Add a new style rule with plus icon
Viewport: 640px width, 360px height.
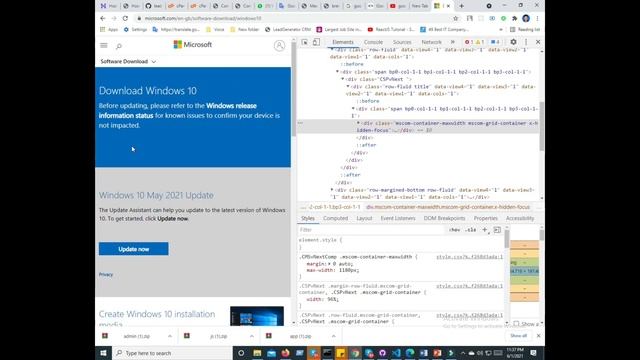pyautogui.click(x=485, y=230)
